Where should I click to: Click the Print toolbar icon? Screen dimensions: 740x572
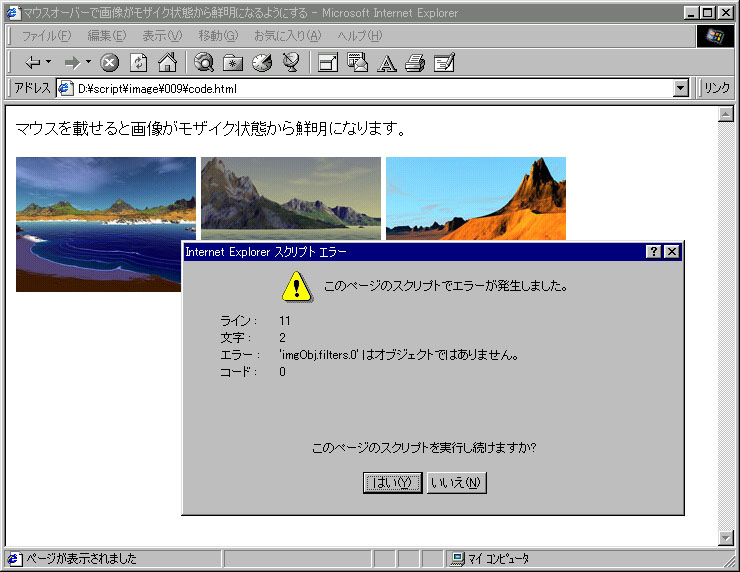415,62
